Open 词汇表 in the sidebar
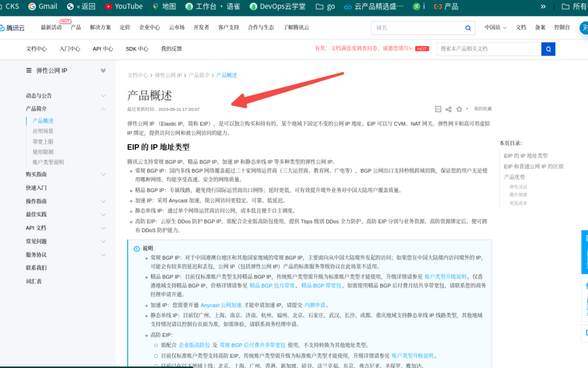588x368 pixels. point(34,281)
